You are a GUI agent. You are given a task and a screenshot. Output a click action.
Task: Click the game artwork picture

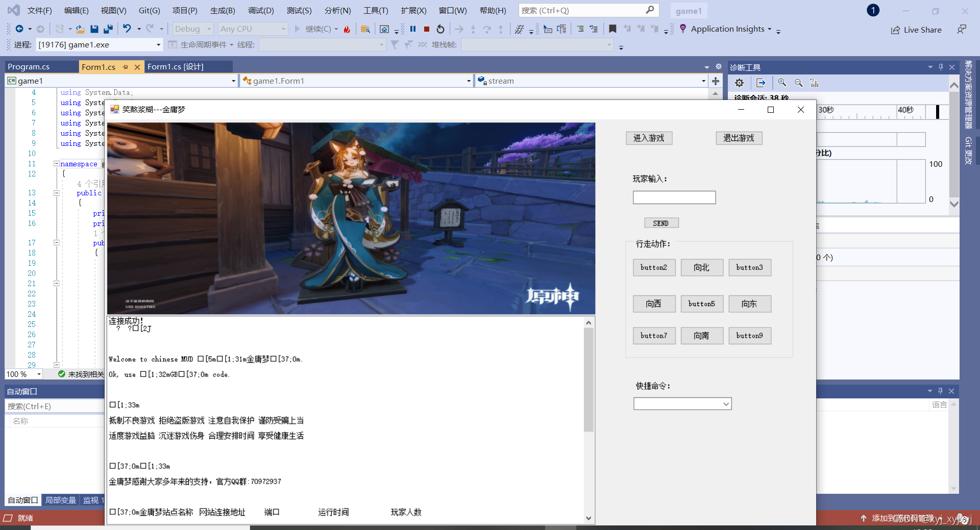point(351,218)
